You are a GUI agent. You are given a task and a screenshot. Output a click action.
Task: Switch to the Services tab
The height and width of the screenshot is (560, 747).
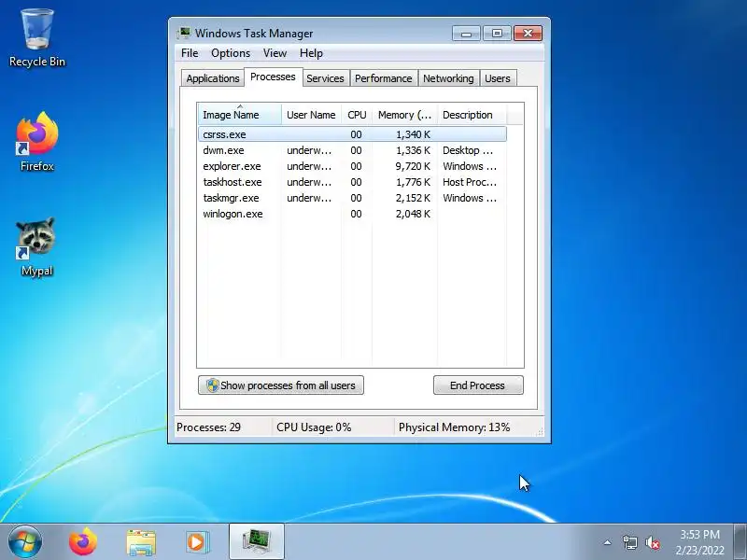coord(325,78)
